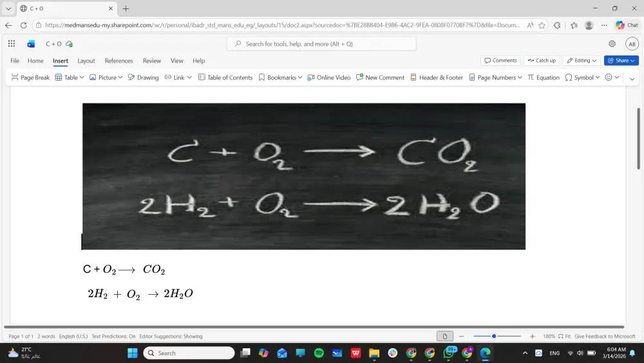Toggle the page view status bar button
The width and height of the screenshot is (644, 363).
click(x=445, y=337)
